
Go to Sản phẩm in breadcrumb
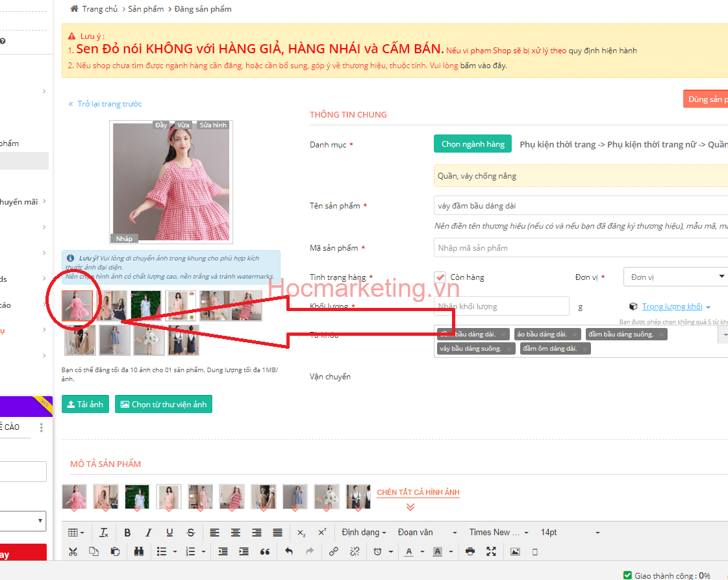point(146,9)
